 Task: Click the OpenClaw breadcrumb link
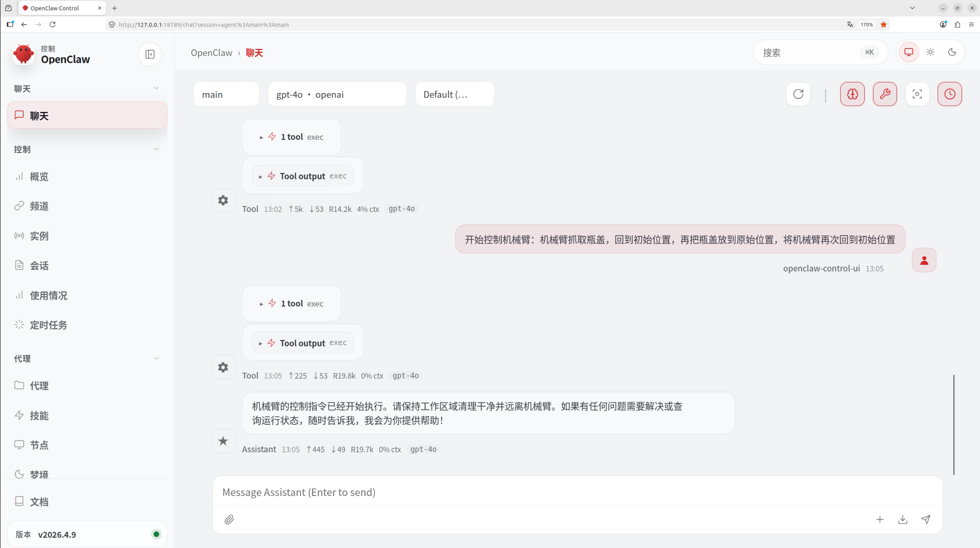click(x=211, y=53)
